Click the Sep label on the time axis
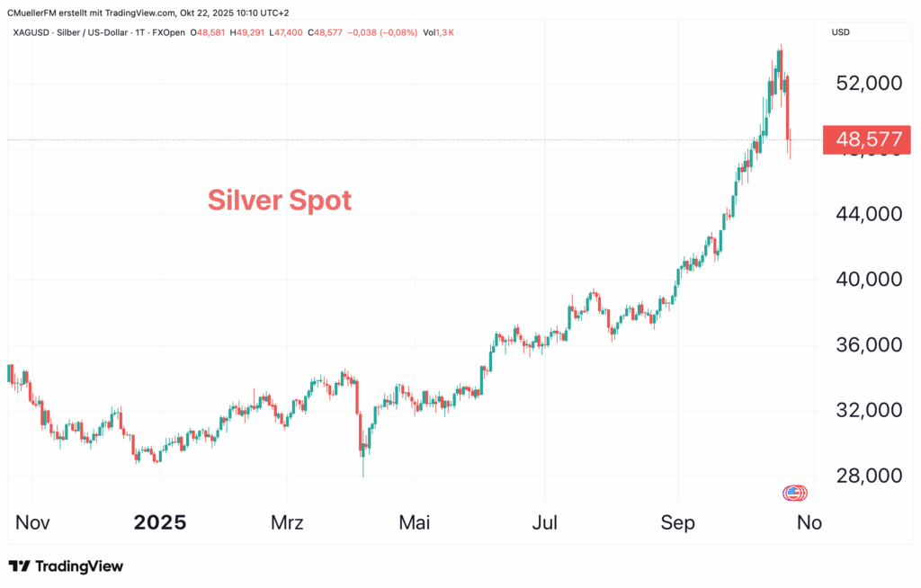 677,523
